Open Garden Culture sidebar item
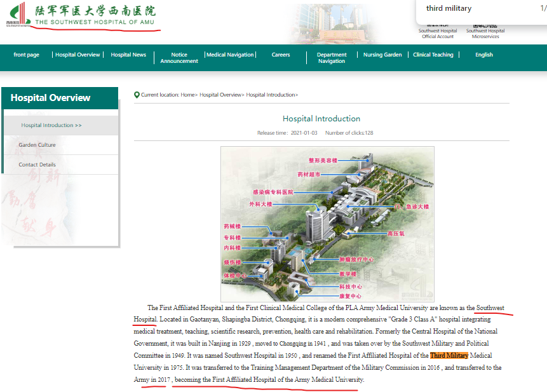The height and width of the screenshot is (392, 547). click(x=61, y=145)
